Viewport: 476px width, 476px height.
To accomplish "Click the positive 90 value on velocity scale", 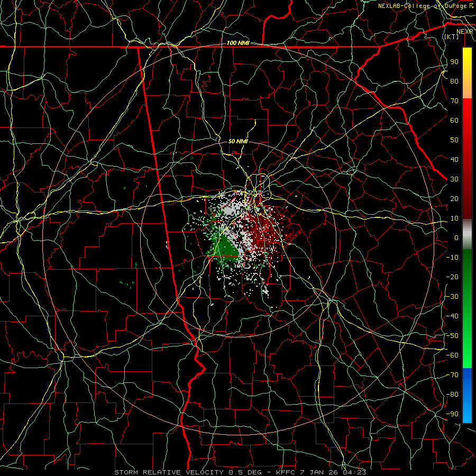I will 454,62.
